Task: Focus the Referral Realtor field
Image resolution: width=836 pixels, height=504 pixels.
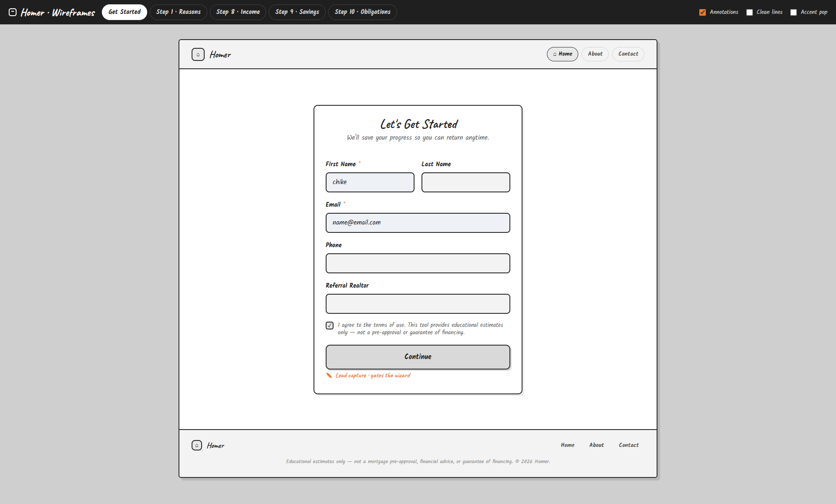Action: [x=418, y=304]
